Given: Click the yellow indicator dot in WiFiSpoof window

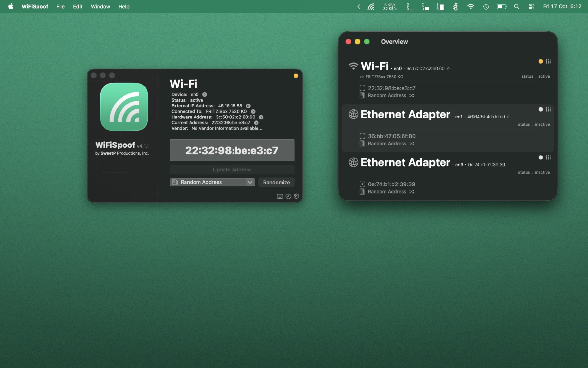Looking at the screenshot, I should point(296,76).
